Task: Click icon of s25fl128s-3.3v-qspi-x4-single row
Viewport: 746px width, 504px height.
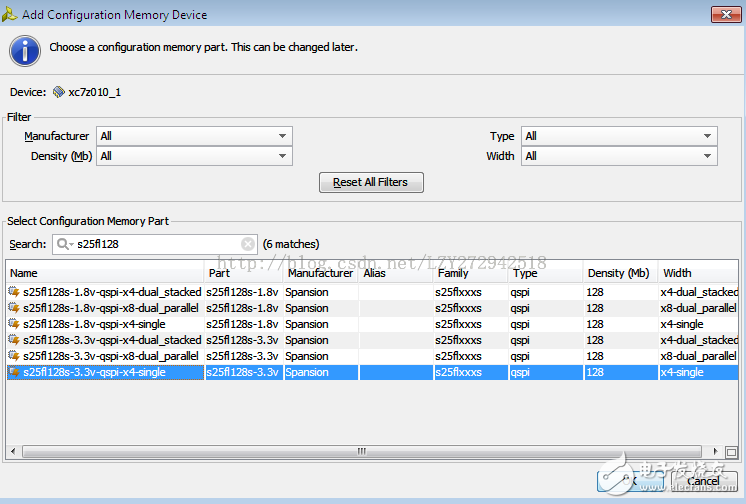Action: tap(14, 372)
